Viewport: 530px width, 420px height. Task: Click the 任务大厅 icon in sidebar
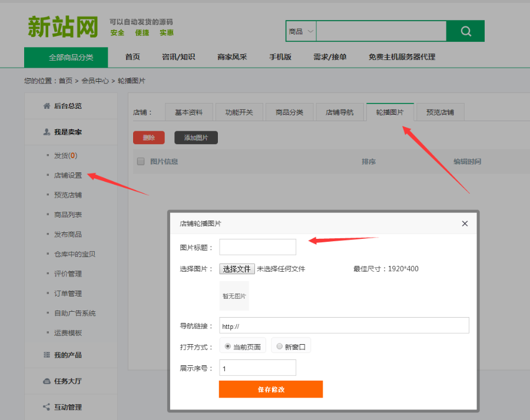coord(47,381)
